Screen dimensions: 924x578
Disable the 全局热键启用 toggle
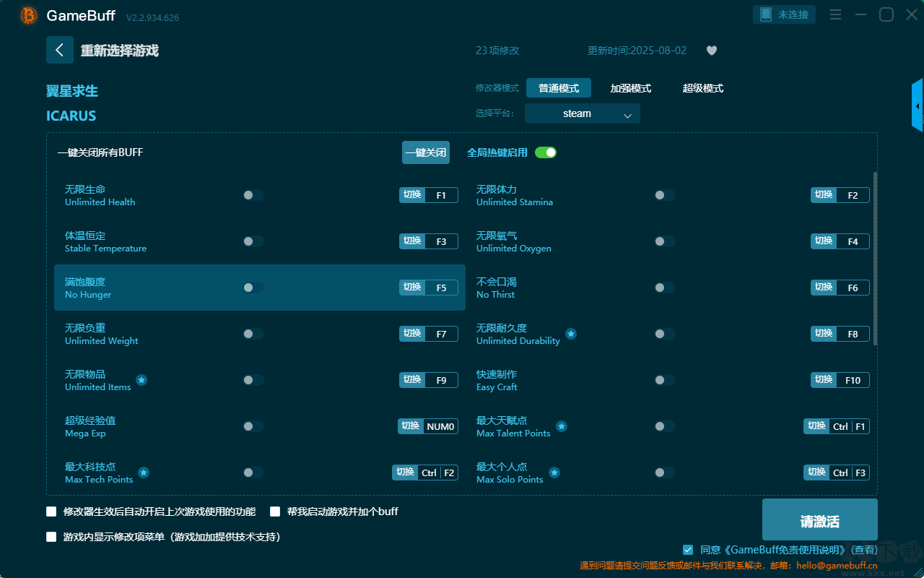(545, 152)
